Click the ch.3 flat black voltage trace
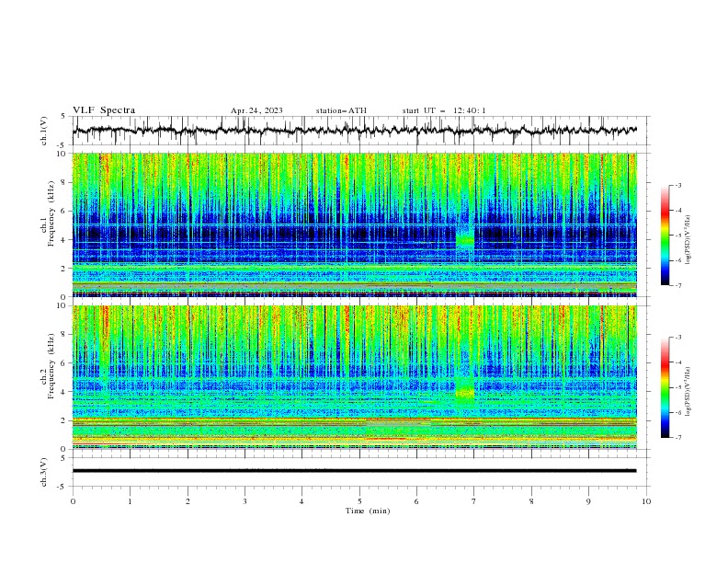The height and width of the screenshot is (563, 728). click(354, 471)
